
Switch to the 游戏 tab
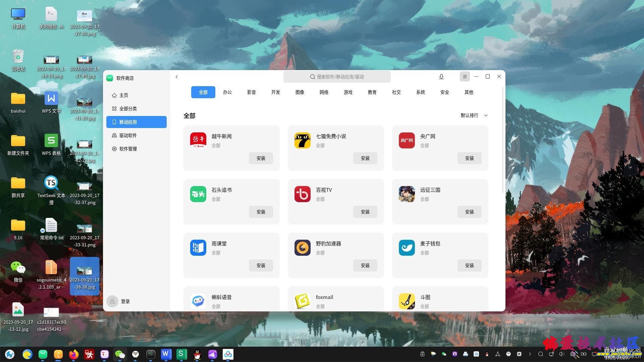pos(348,92)
